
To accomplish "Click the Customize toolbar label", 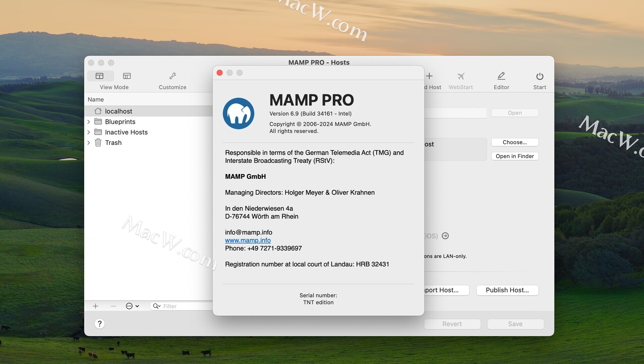I will point(172,87).
